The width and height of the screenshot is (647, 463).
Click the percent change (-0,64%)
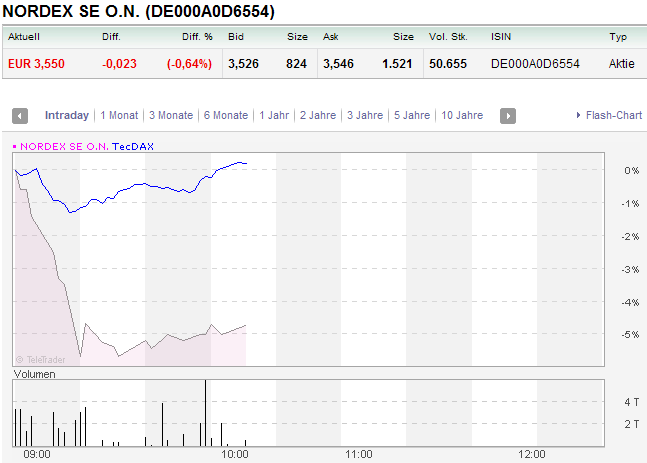coord(189,64)
